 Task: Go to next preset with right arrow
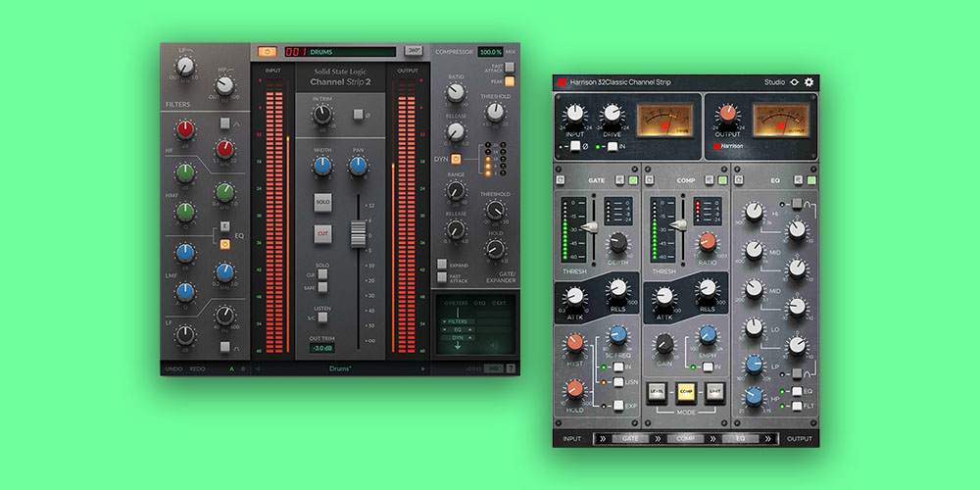[x=423, y=369]
